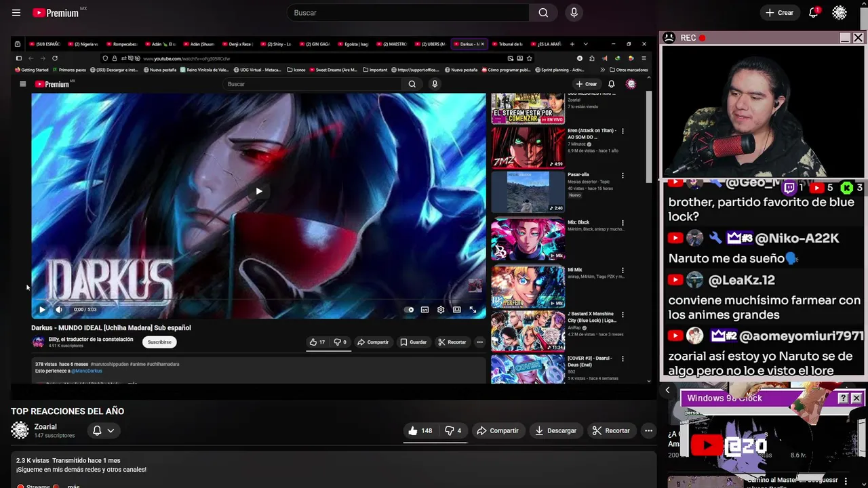Image resolution: width=868 pixels, height=488 pixels.
Task: Click inner Compartir share button
Action: [373, 342]
